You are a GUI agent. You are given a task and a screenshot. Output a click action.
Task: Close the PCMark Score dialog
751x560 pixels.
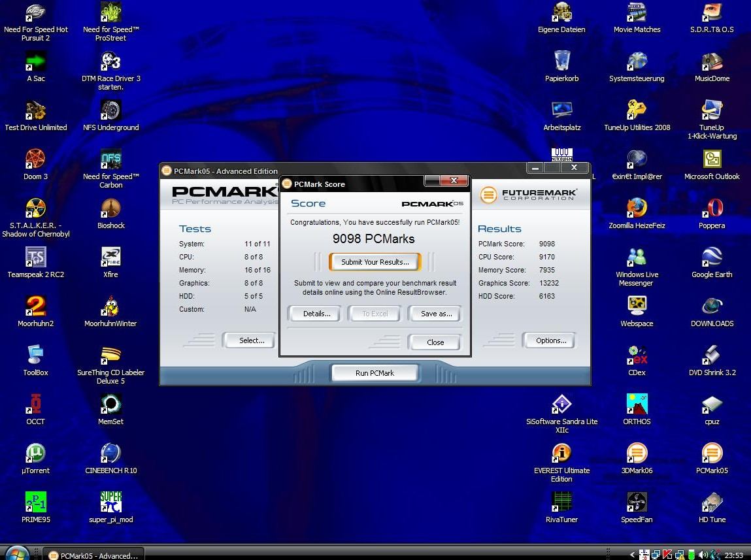tap(435, 342)
